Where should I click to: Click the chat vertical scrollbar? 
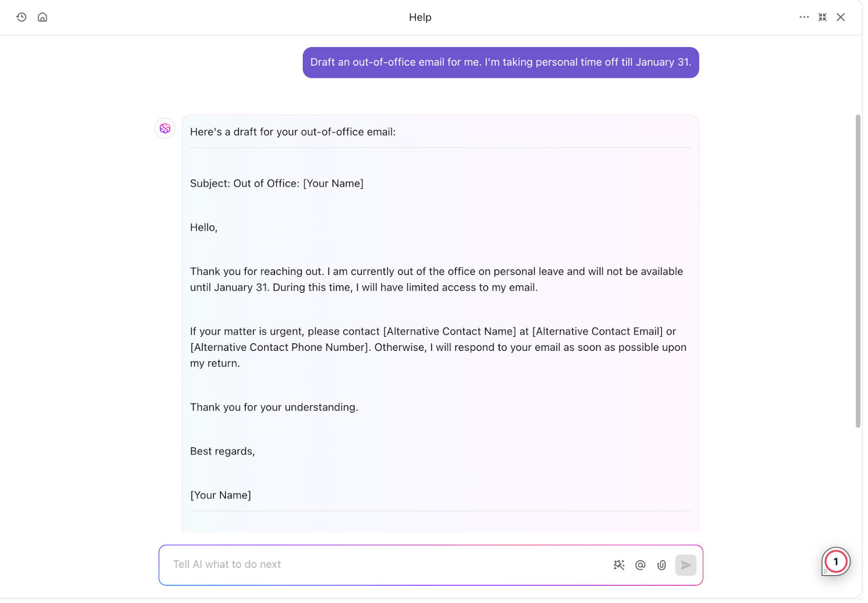(858, 271)
